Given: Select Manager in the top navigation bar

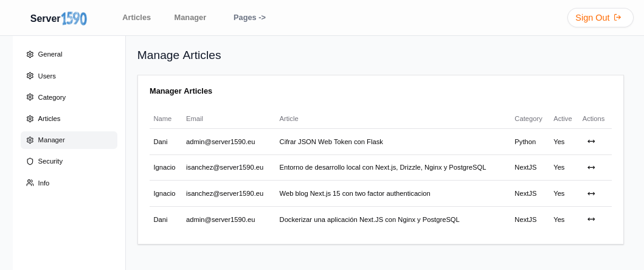Looking at the screenshot, I should click(x=190, y=18).
